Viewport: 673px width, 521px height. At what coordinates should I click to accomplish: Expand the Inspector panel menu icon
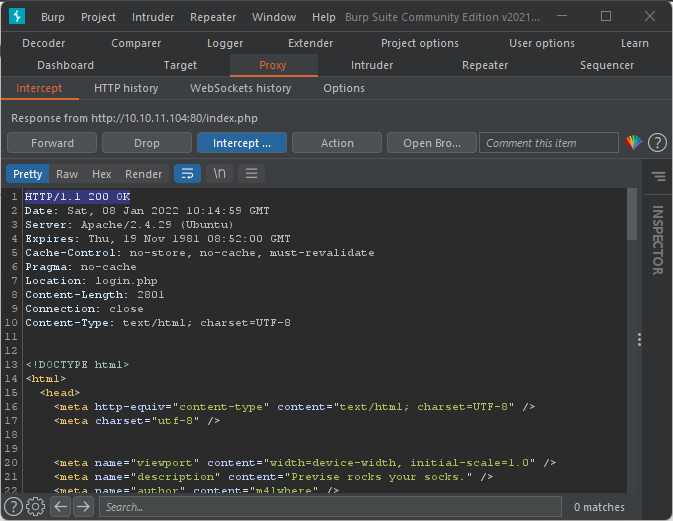click(658, 177)
